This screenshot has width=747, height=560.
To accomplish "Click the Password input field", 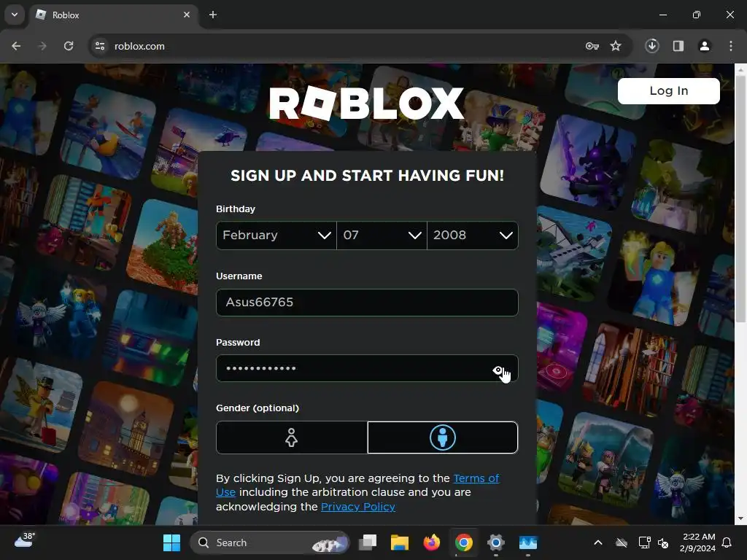I will [367, 368].
